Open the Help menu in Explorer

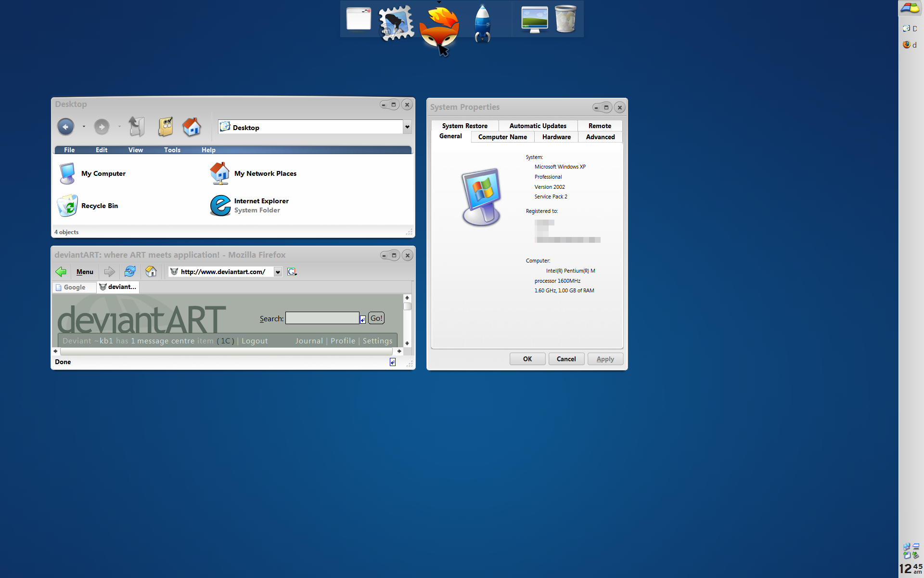click(208, 150)
